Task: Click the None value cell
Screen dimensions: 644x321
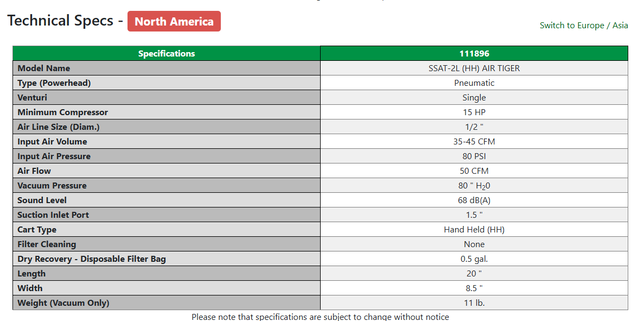Action: (x=474, y=244)
